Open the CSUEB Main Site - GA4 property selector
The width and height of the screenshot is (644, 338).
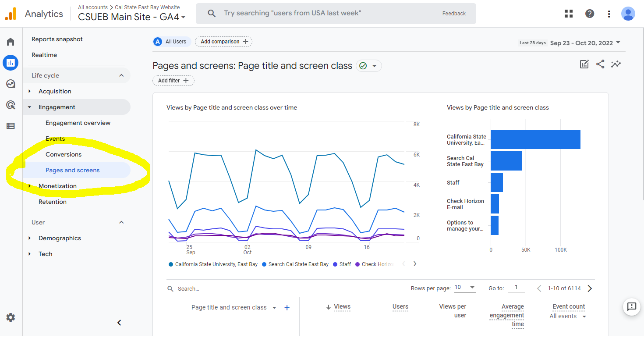coord(131,17)
